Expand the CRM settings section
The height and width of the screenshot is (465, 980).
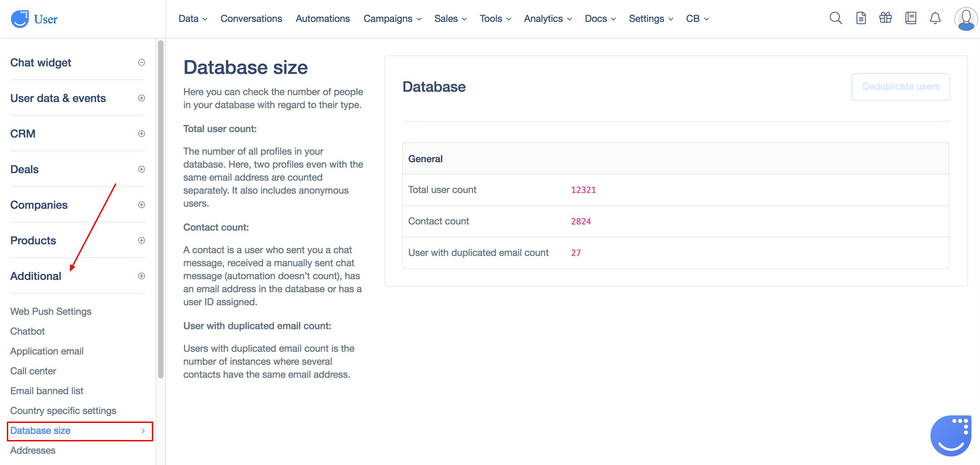click(x=142, y=133)
